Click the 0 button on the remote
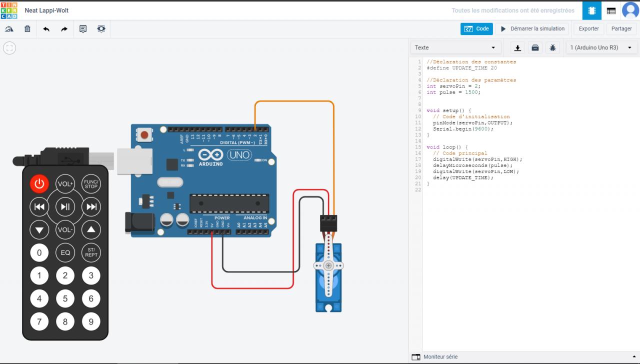Screen dimensions: 640x364 (39, 252)
